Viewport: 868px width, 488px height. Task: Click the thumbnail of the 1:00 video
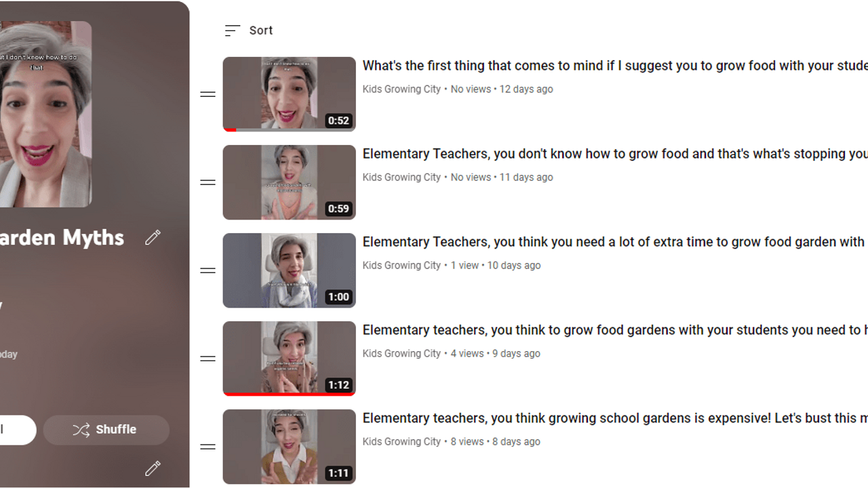290,270
